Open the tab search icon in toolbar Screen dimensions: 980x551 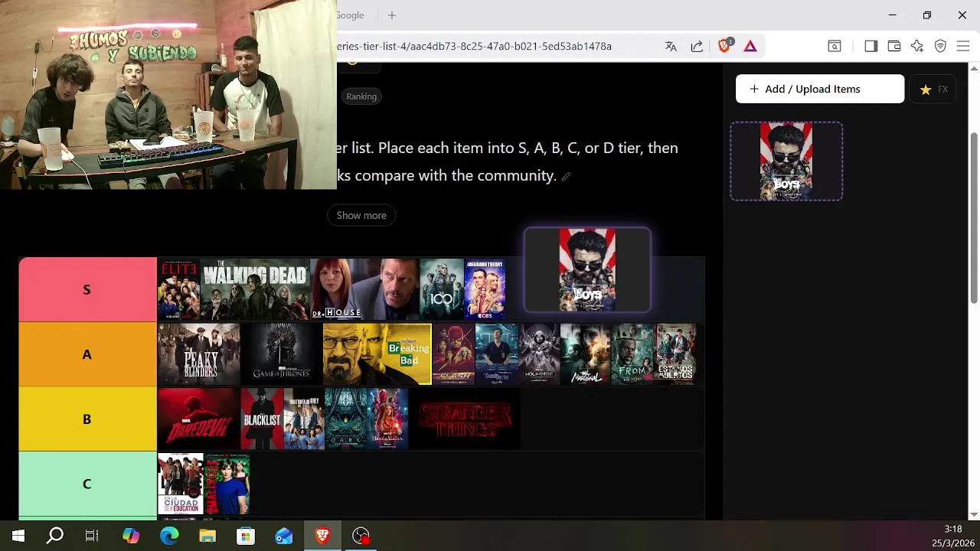pyautogui.click(x=835, y=46)
